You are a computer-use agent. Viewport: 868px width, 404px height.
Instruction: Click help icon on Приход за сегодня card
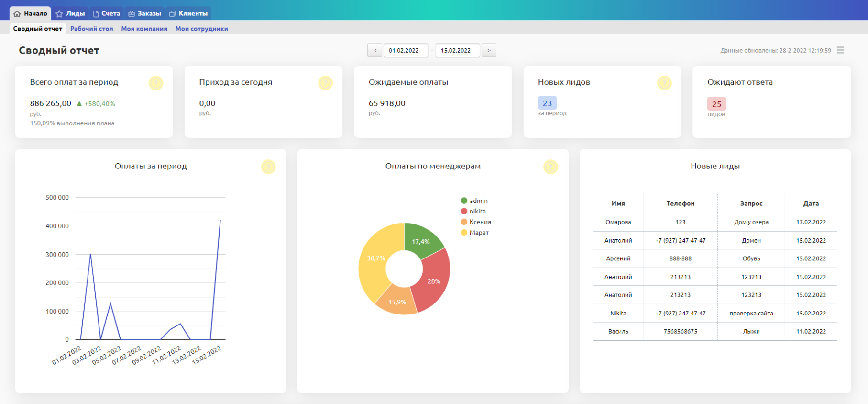tap(325, 83)
